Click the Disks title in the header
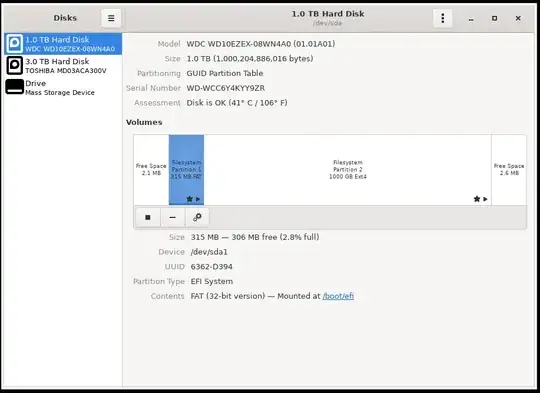540x393 pixels. pyautogui.click(x=65, y=18)
